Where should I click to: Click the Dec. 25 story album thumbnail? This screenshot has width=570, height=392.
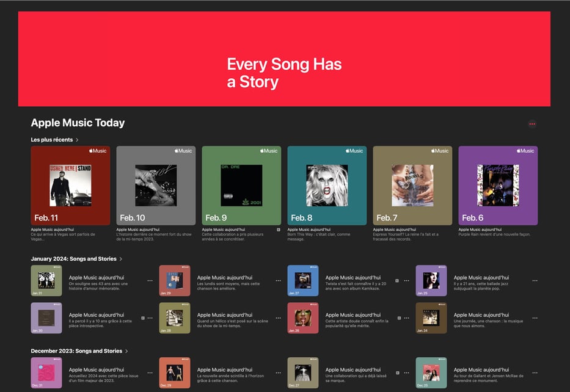[x=431, y=372]
